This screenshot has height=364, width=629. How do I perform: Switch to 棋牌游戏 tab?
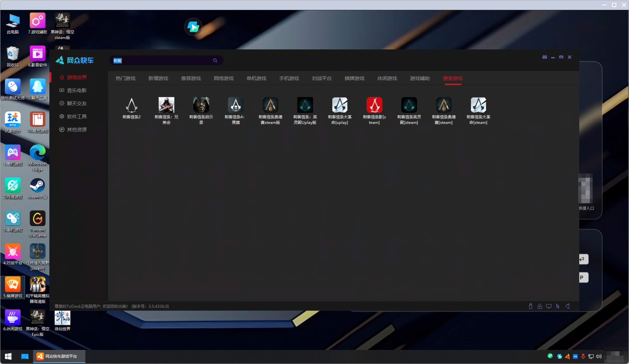tap(355, 78)
